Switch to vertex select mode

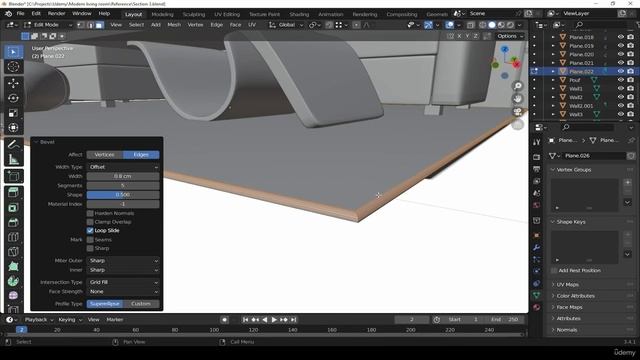[81, 25]
